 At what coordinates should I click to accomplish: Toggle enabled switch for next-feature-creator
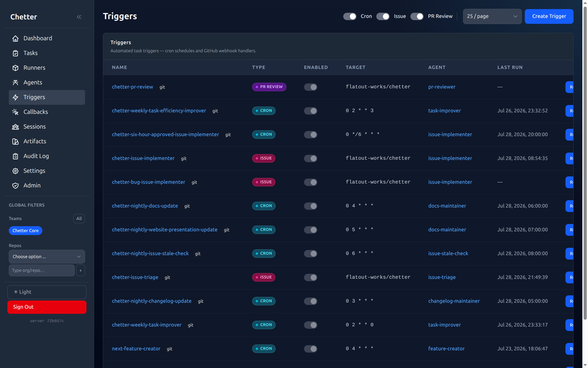point(311,349)
